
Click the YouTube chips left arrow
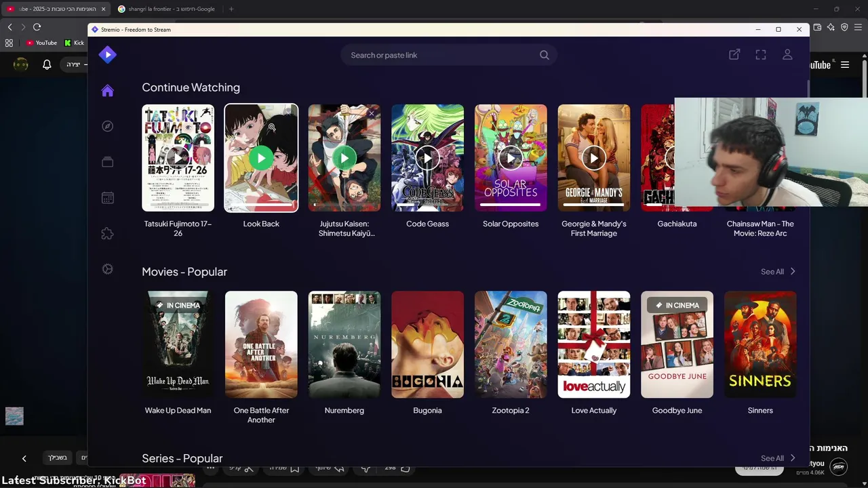pos(24,458)
